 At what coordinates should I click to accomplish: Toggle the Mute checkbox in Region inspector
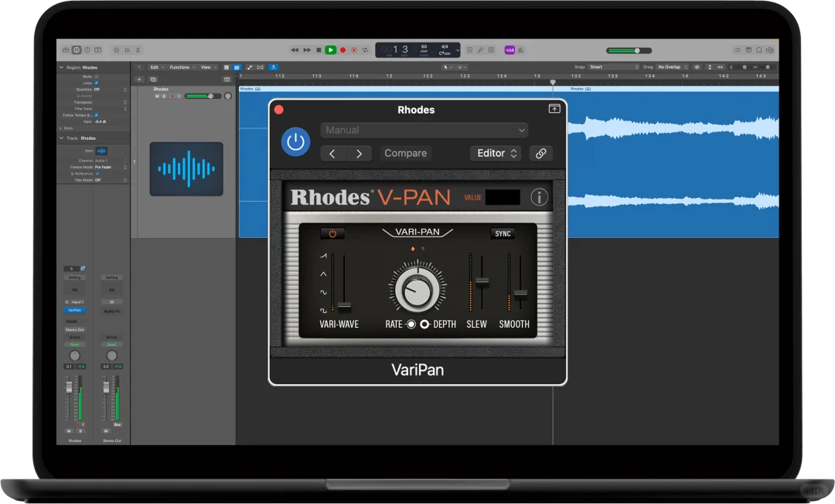(x=97, y=76)
